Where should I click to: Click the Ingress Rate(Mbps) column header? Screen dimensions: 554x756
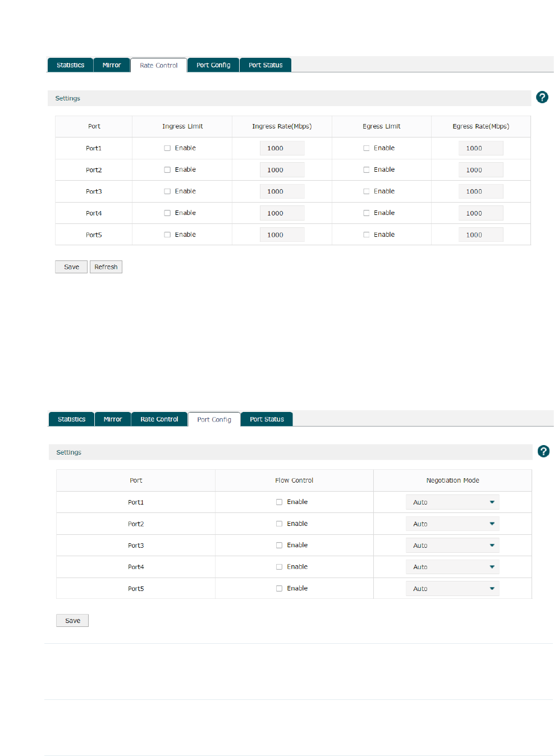pos(282,126)
